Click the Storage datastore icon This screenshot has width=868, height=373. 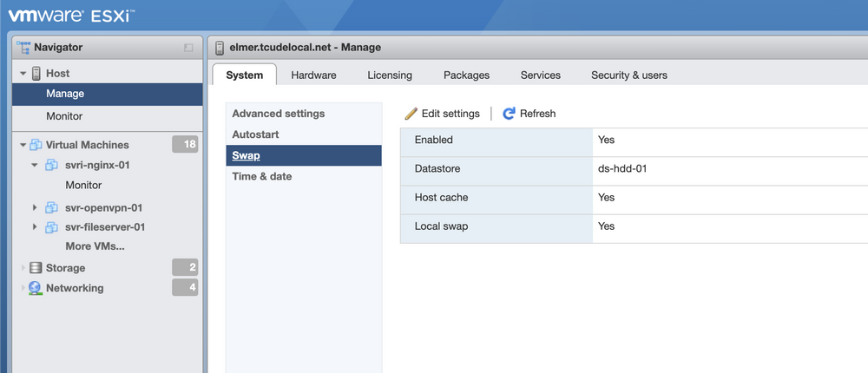point(36,268)
